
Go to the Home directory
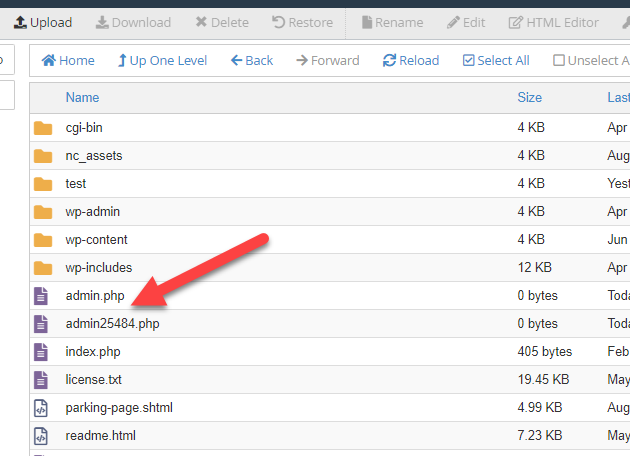click(x=68, y=60)
